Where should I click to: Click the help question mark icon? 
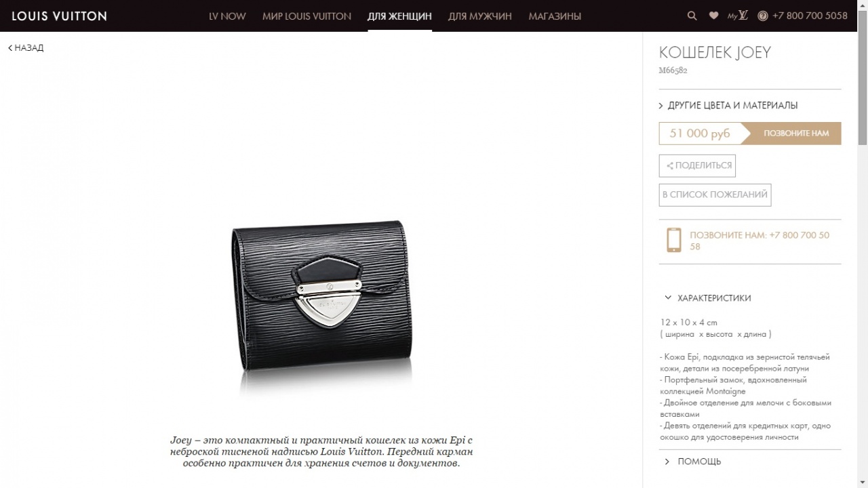click(x=763, y=16)
